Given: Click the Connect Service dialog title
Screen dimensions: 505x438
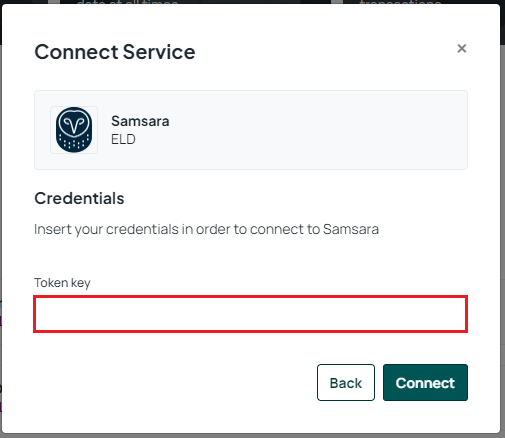Looking at the screenshot, I should [x=115, y=52].
